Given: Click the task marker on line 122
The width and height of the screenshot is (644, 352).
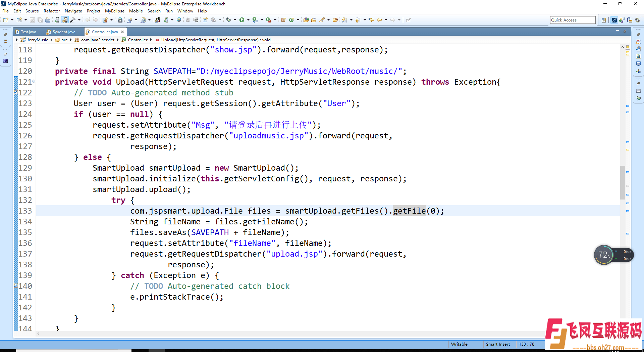Looking at the screenshot, I should [x=16, y=92].
